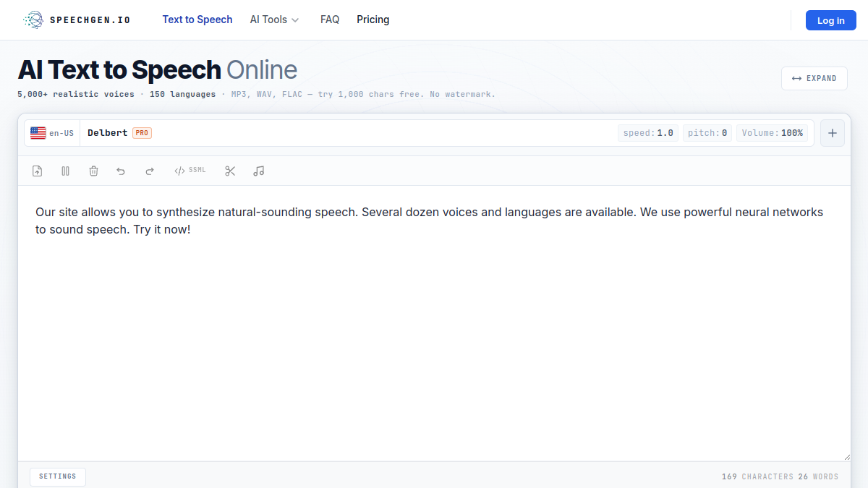This screenshot has height=488, width=868.
Task: Adjust the Volume 100% control
Action: pos(773,133)
